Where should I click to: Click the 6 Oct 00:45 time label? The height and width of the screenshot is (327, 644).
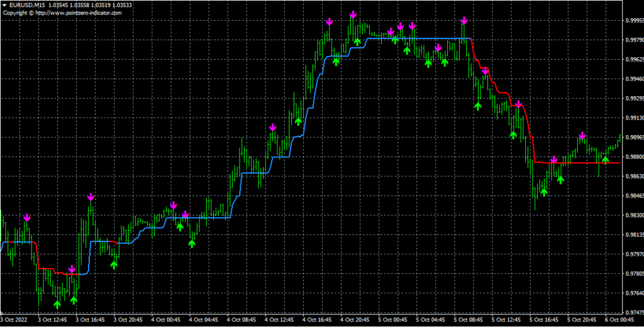click(619, 321)
